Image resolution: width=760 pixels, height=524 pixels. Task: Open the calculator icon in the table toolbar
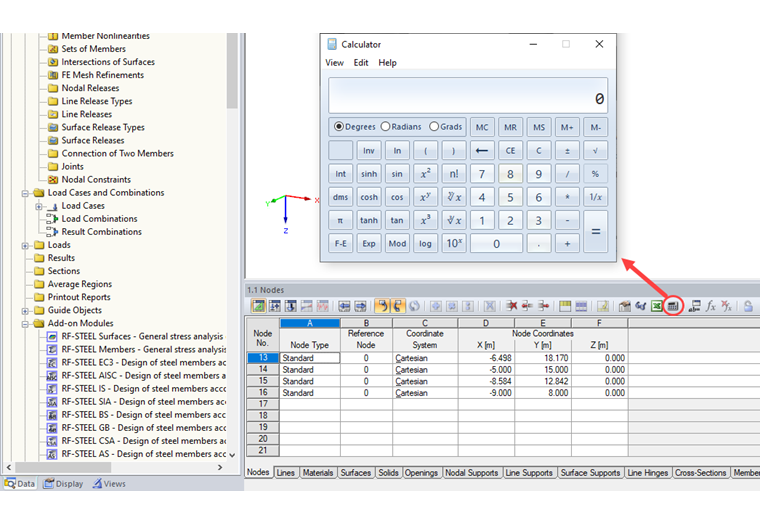673,306
